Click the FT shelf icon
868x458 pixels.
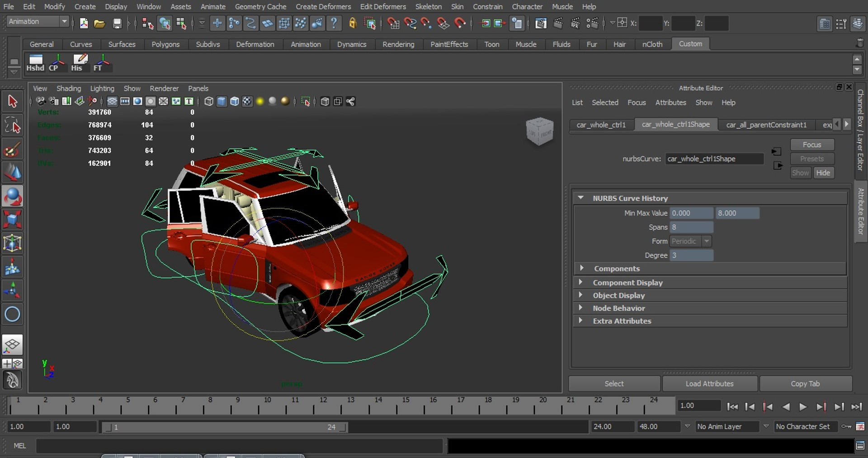(102, 63)
